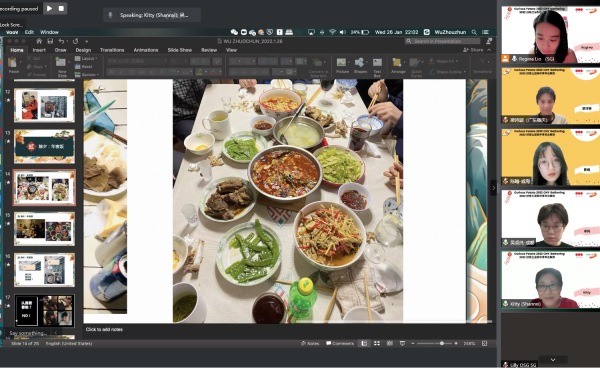The image size is (600, 368).
Task: Switch to Reading view
Action: (x=390, y=344)
